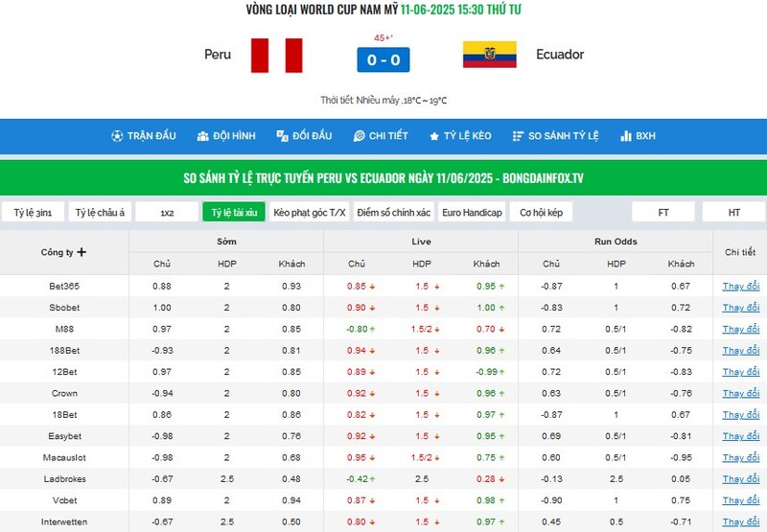Click the Run Odds column header

click(616, 242)
